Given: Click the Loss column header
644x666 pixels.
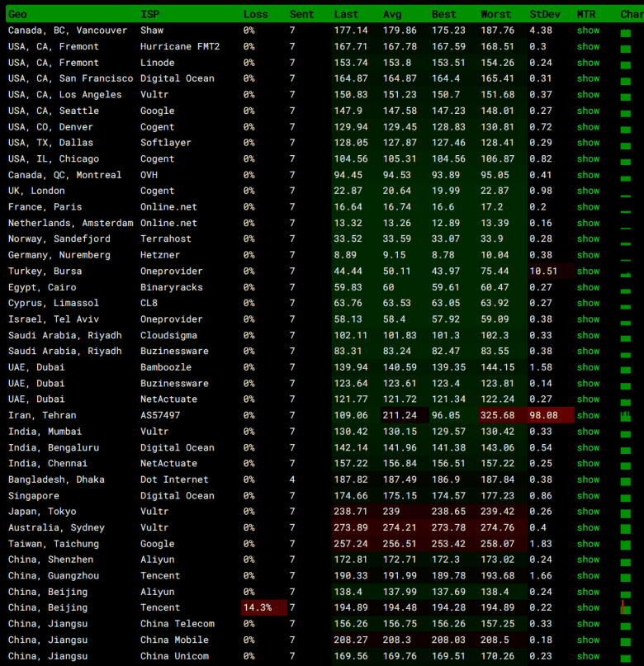Looking at the screenshot, I should (255, 14).
